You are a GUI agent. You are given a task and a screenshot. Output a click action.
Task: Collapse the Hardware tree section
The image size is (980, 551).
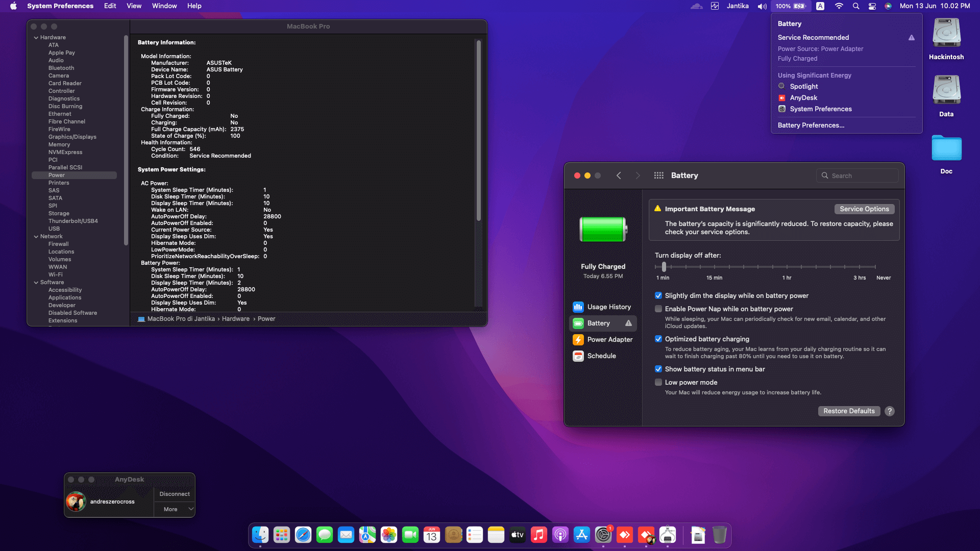tap(36, 38)
